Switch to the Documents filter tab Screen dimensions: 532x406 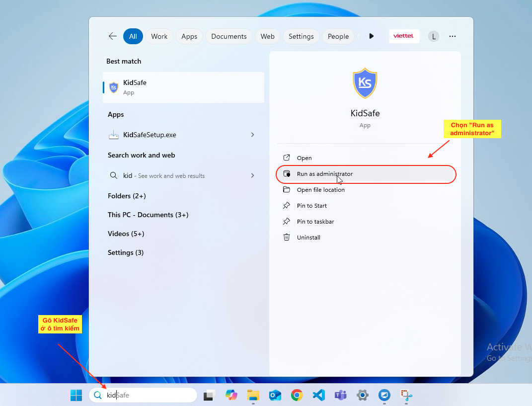(228, 36)
